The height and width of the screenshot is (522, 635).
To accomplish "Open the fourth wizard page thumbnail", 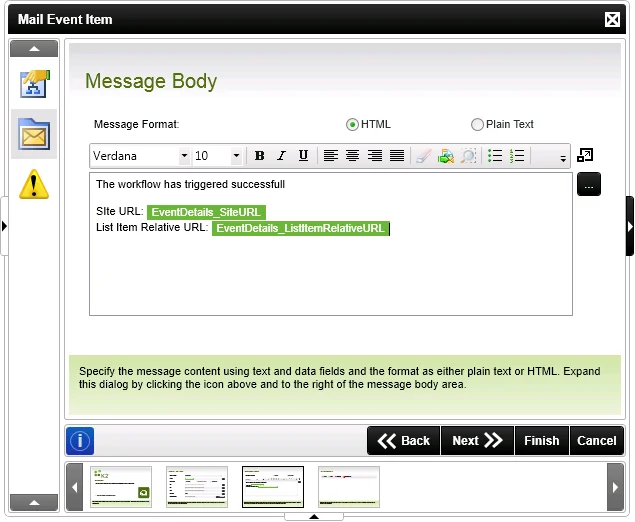I will point(349,487).
